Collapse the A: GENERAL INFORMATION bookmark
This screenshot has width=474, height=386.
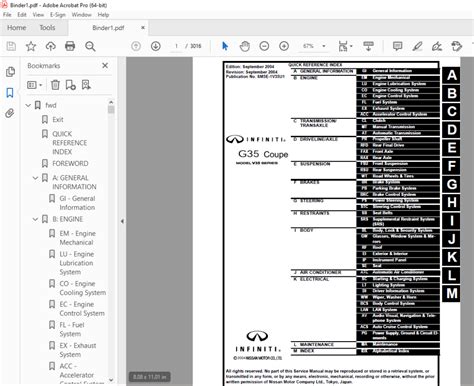[35, 178]
